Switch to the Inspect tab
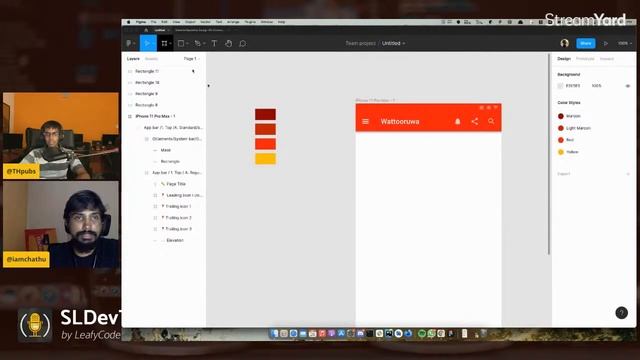The image size is (640, 360). click(607, 59)
